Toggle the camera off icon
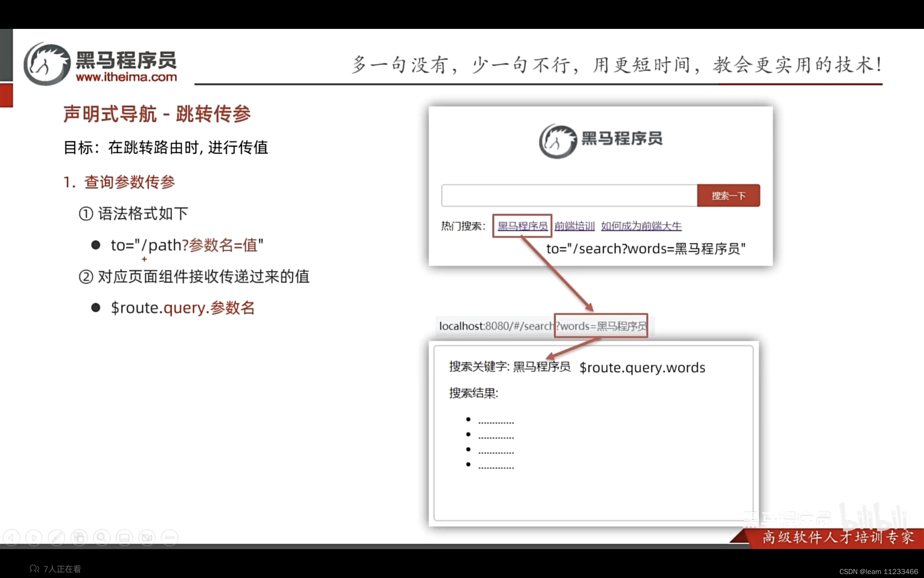This screenshot has height=578, width=924. pos(147,538)
